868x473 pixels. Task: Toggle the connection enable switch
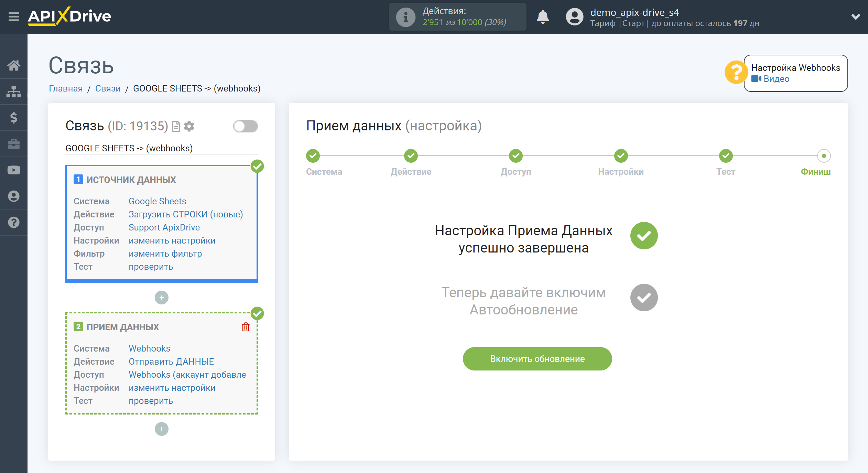tap(245, 126)
